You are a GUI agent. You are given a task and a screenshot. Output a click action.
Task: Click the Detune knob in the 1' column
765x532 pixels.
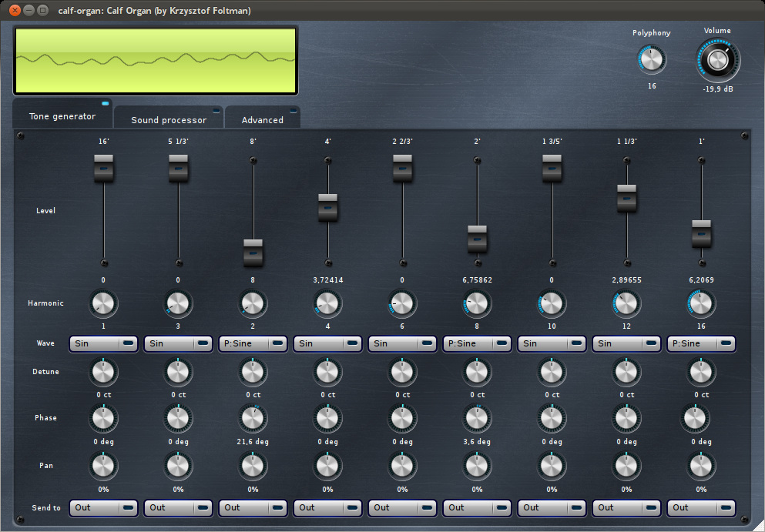coord(701,372)
